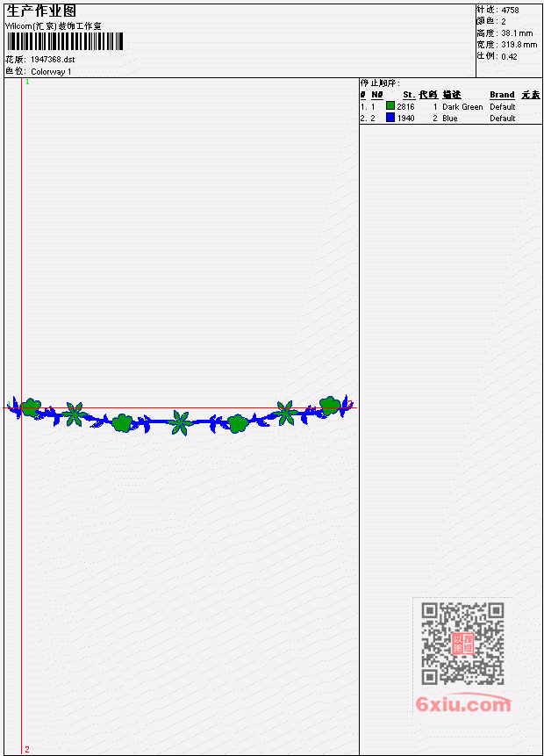Select the 'Colorway 1' text
Viewport: 544px width, 756px height.
point(51,71)
